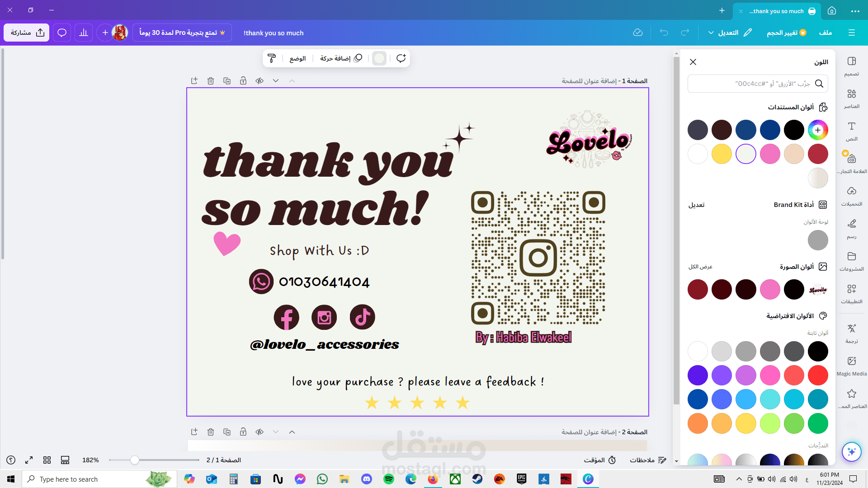The width and height of the screenshot is (868, 488).
Task: Open the main hamburger menu
Action: coord(852,33)
